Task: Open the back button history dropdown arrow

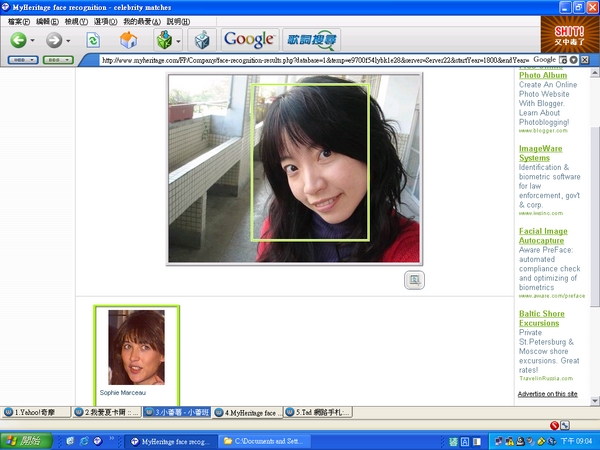Action: click(33, 40)
